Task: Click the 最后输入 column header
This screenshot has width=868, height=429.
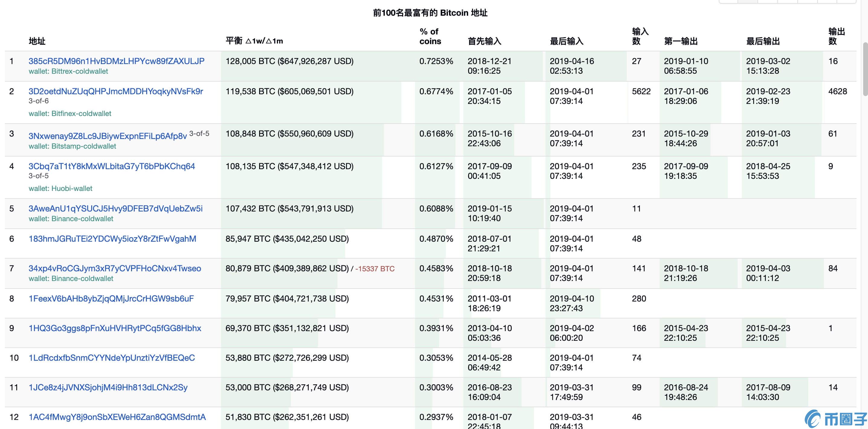Action: click(566, 41)
